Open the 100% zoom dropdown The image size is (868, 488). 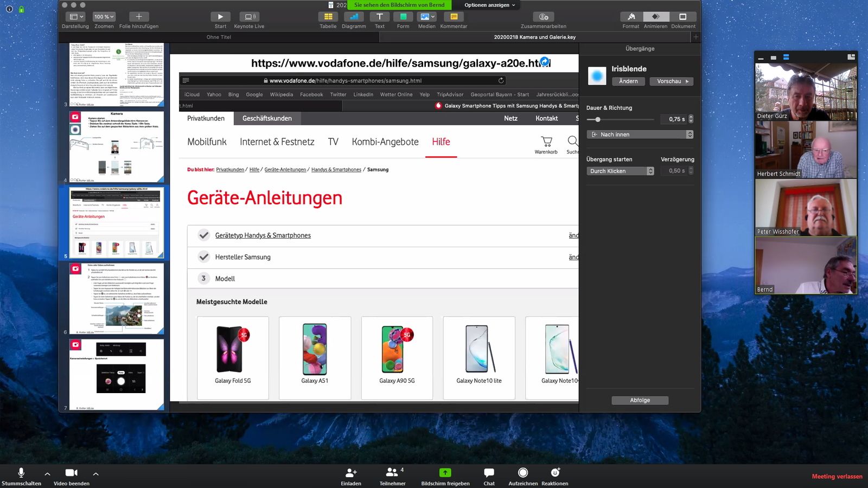[104, 17]
